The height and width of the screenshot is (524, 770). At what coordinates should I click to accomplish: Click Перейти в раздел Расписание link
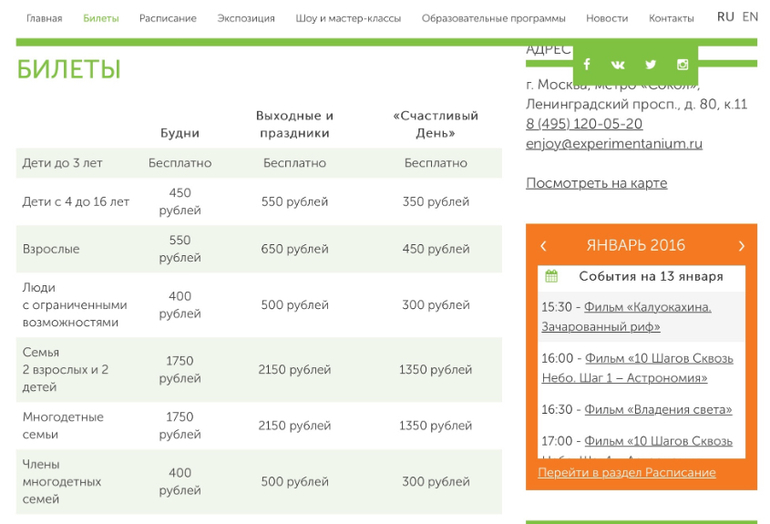(627, 473)
